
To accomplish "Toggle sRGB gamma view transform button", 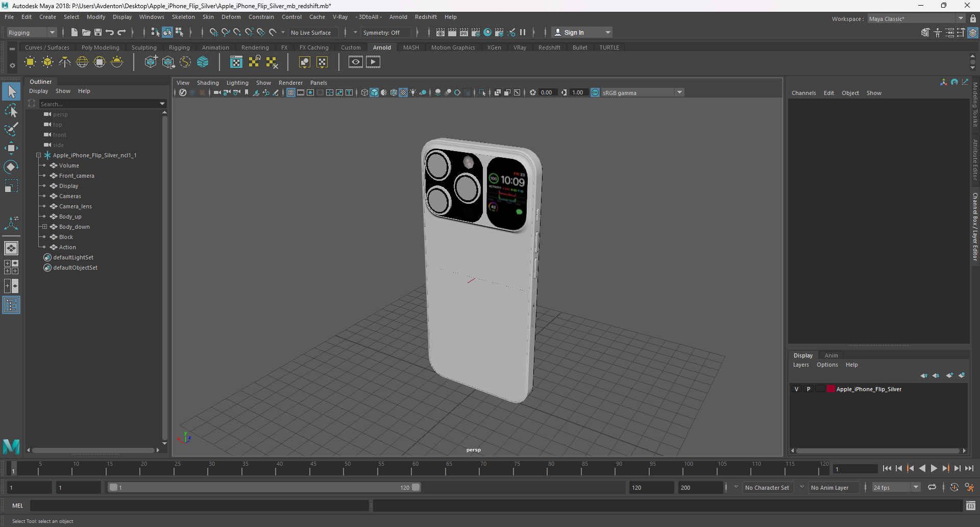I will point(595,92).
